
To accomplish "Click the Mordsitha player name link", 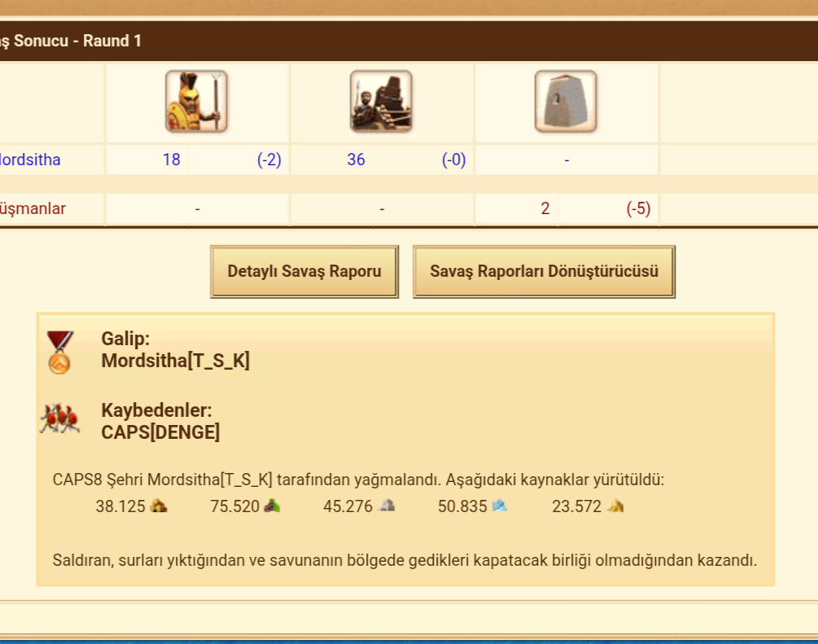I will [30, 160].
